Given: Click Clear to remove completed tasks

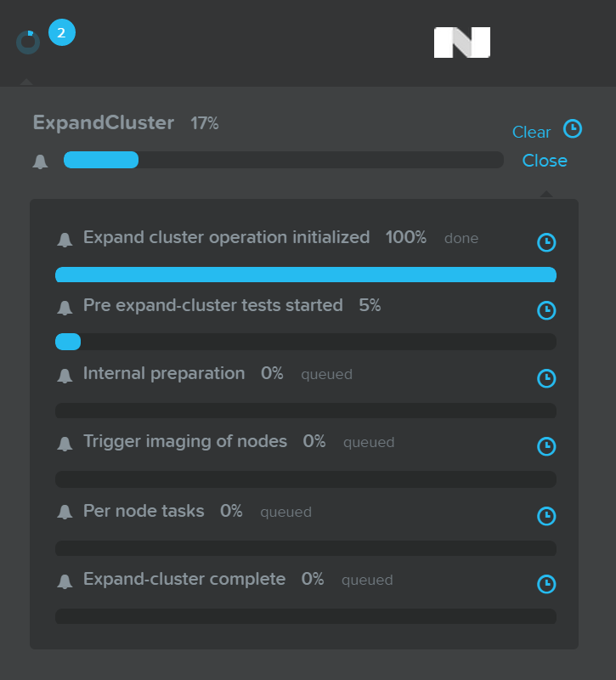Looking at the screenshot, I should tap(530, 132).
